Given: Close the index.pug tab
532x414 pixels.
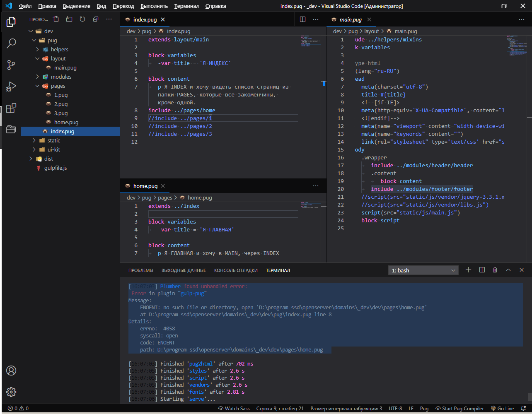Looking at the screenshot, I should 163,19.
